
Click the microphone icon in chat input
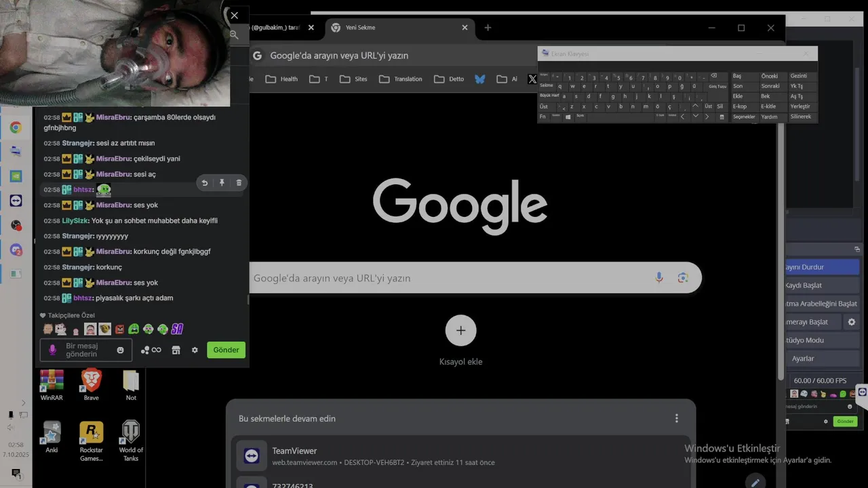click(52, 350)
